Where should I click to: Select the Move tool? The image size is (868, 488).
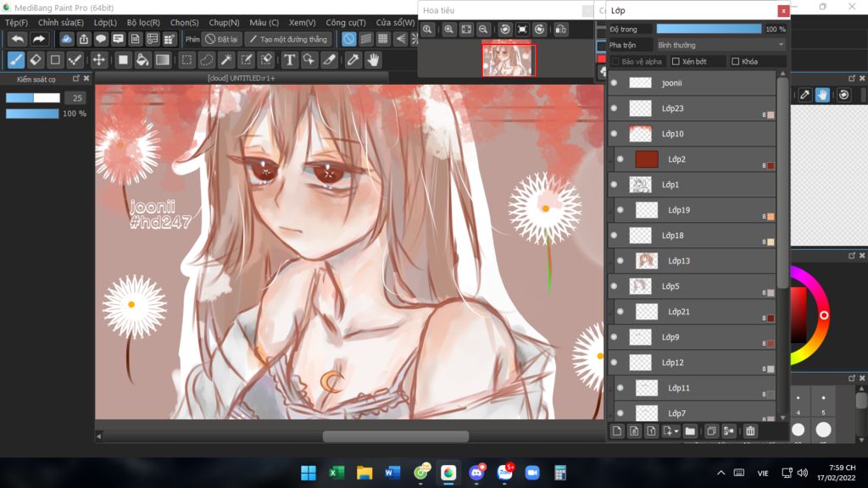pyautogui.click(x=98, y=60)
